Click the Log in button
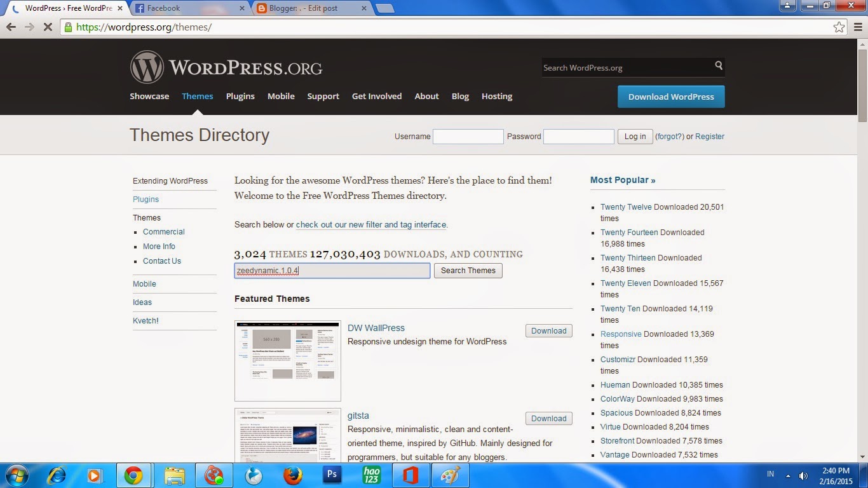The height and width of the screenshot is (488, 868). pos(635,137)
